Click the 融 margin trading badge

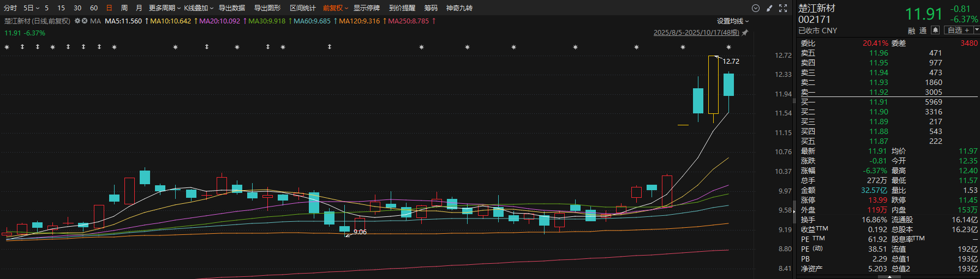(912, 31)
